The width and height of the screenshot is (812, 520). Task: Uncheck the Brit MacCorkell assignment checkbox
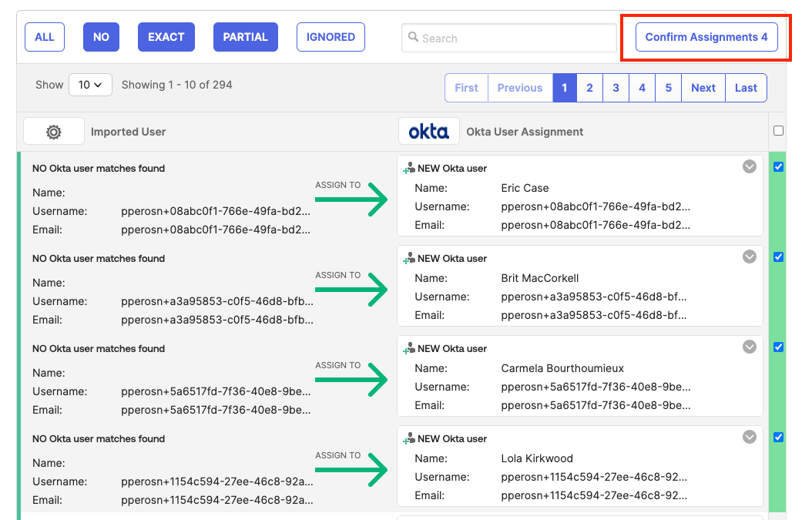[x=778, y=257]
